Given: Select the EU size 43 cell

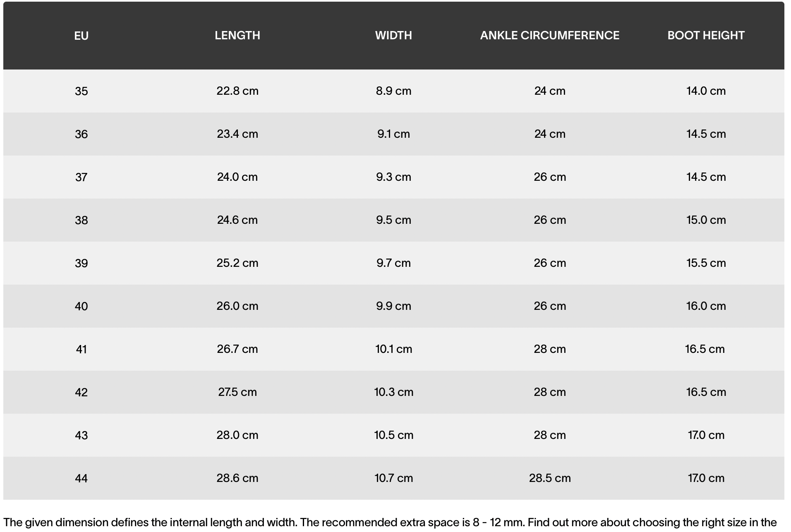Looking at the screenshot, I should [x=81, y=435].
